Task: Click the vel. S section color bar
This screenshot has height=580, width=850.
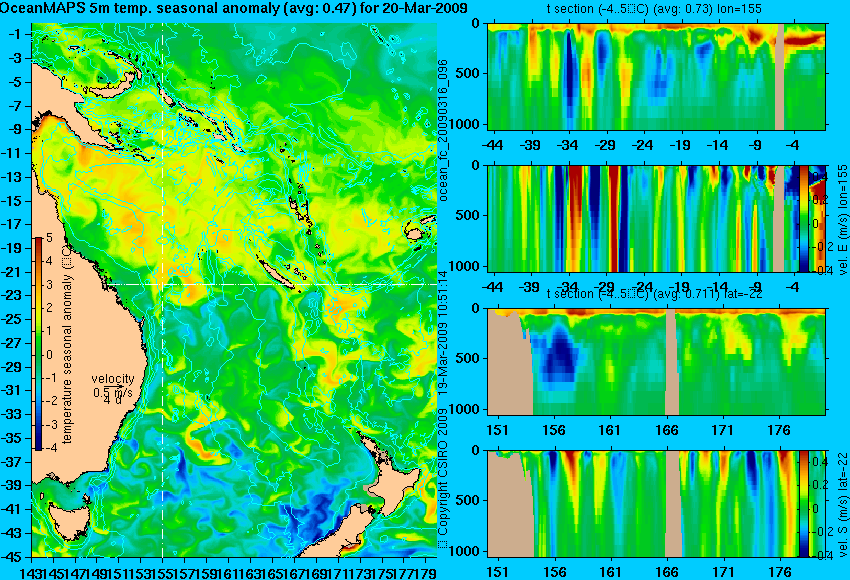Action: pyautogui.click(x=803, y=504)
